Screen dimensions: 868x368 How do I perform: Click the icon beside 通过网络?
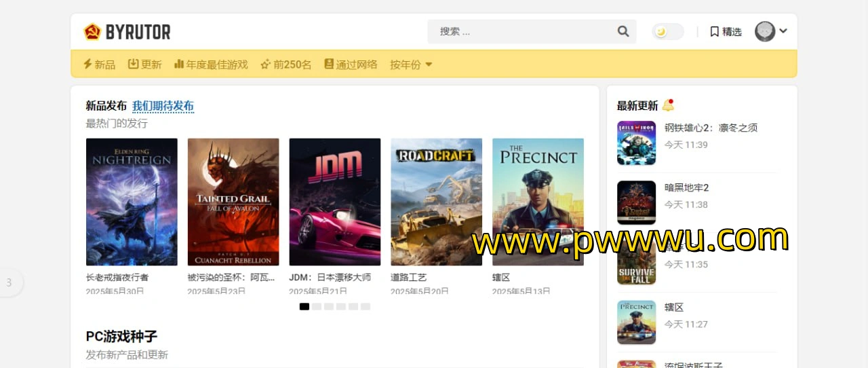coord(329,64)
